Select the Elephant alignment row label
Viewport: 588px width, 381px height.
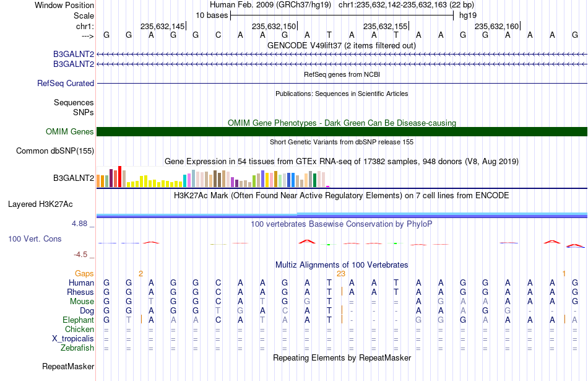[79, 320]
